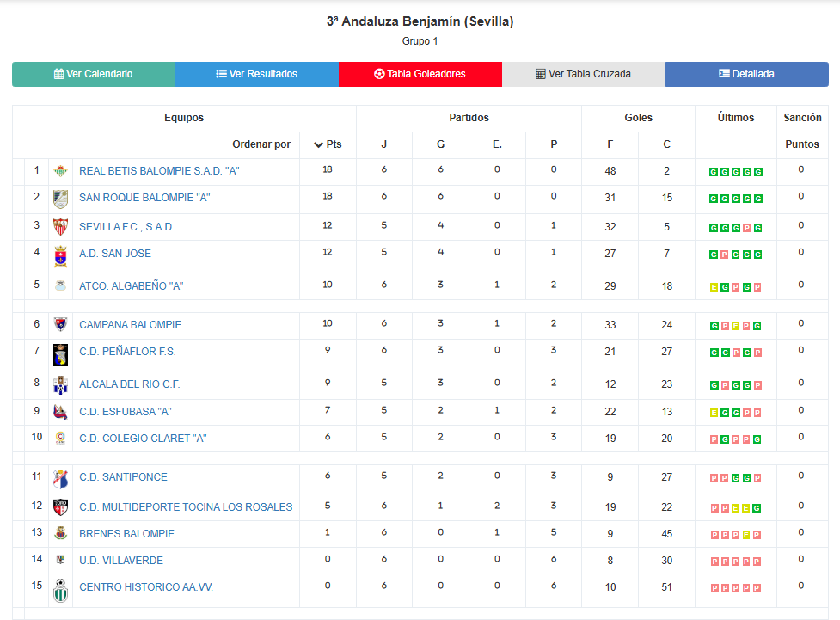This screenshot has width=840, height=620.
Task: Open SAN ROQUE BALOMPIE "A" team link
Action: pyautogui.click(x=144, y=198)
